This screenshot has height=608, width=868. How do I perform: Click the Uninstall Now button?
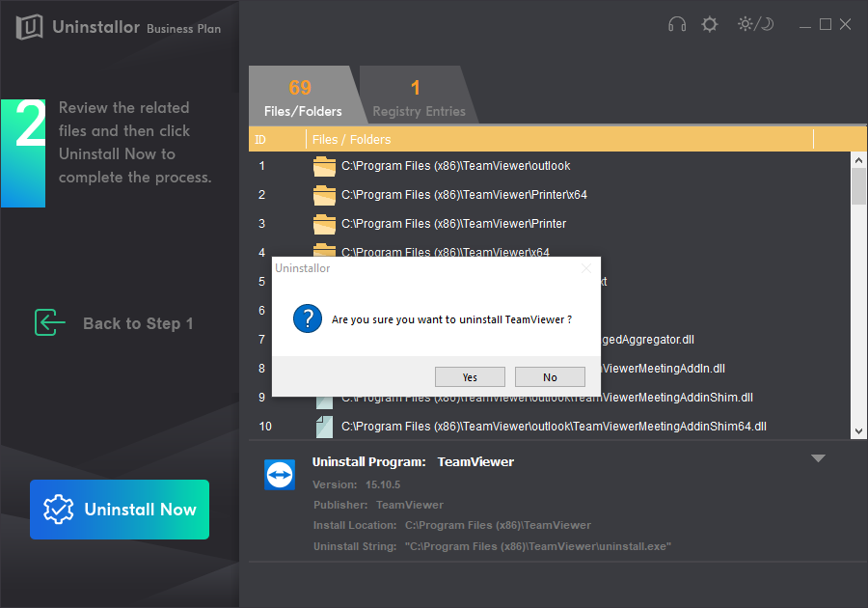[x=120, y=510]
